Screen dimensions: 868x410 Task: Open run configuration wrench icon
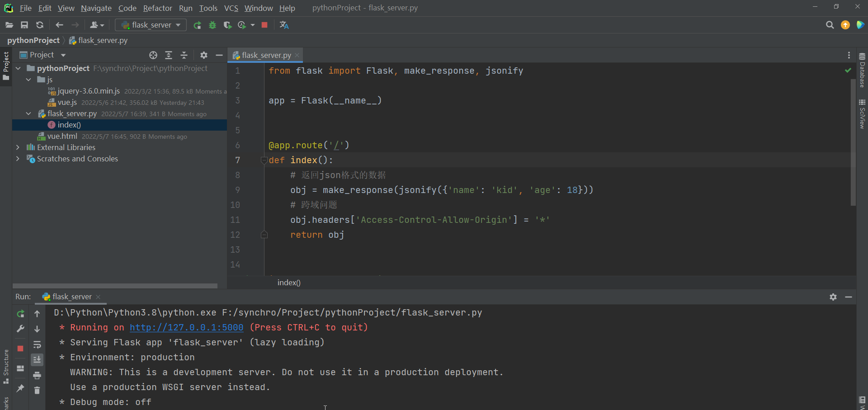[x=20, y=329]
